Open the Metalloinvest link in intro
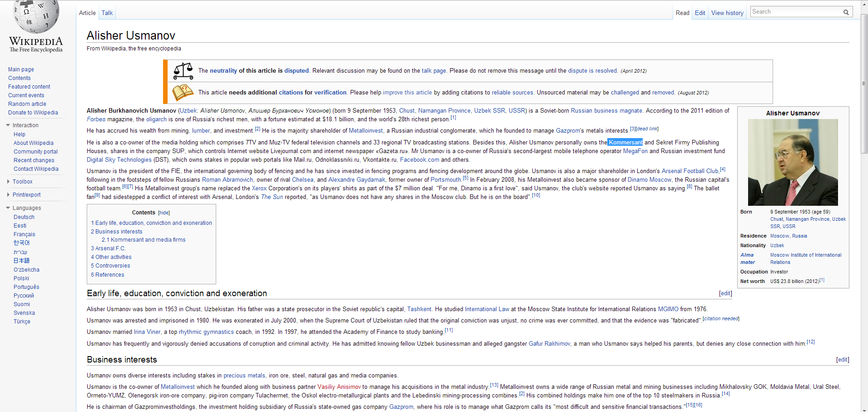868x412 pixels. tap(366, 131)
